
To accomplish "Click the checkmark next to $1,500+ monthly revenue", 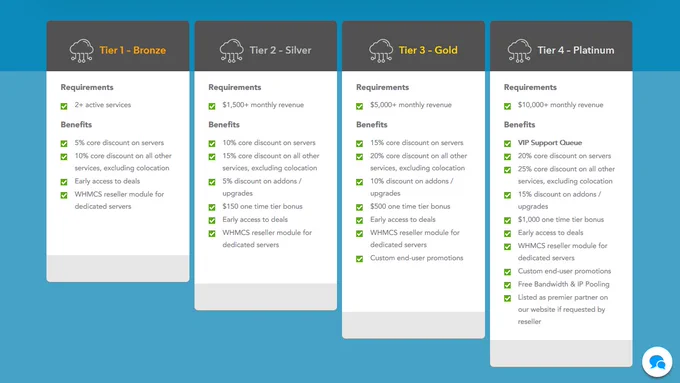I will coord(212,106).
